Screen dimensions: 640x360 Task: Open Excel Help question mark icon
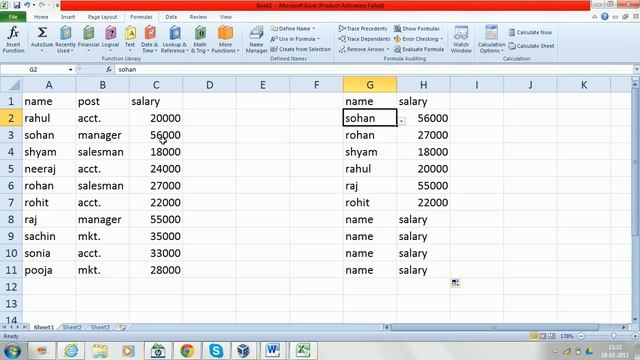tap(604, 17)
